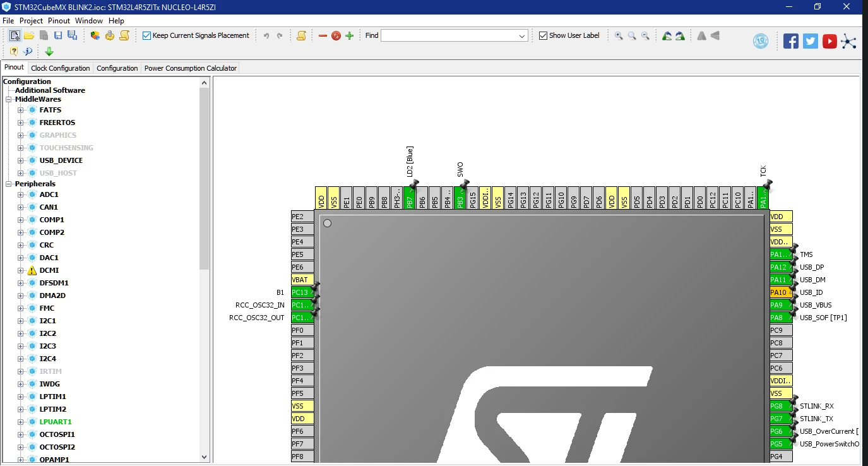Select the DAC1 peripheral label
This screenshot has width=868, height=466.
point(49,258)
